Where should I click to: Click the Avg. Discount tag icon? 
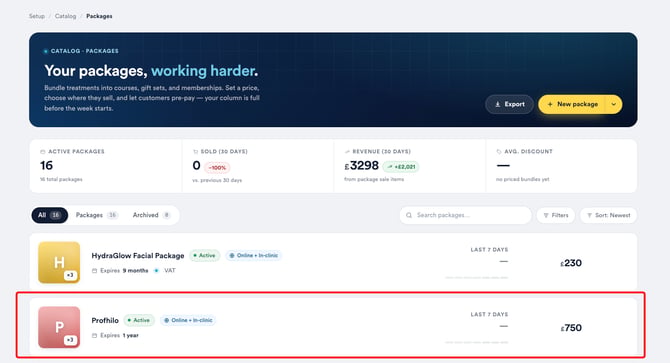pyautogui.click(x=499, y=152)
